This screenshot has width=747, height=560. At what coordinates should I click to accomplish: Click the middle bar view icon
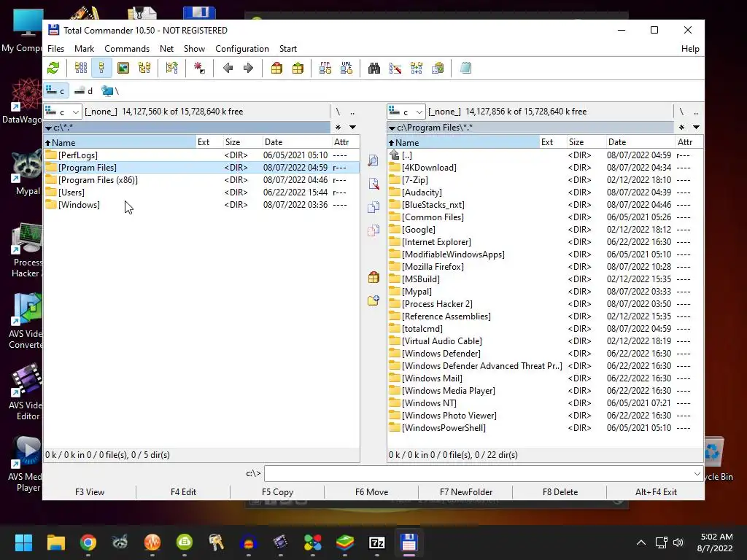tap(373, 160)
